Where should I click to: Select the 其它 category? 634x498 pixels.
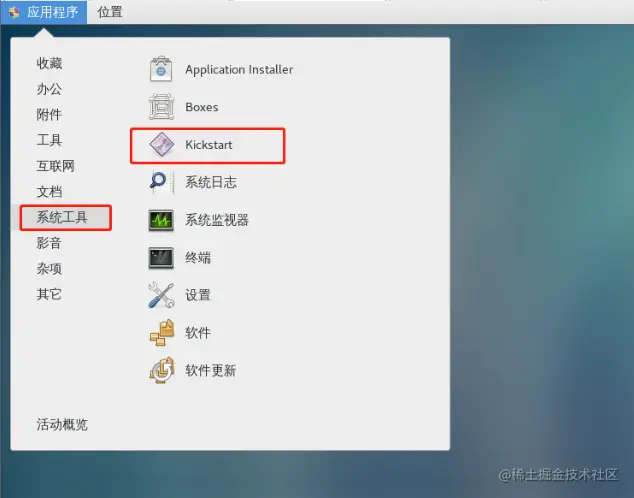[x=49, y=294]
